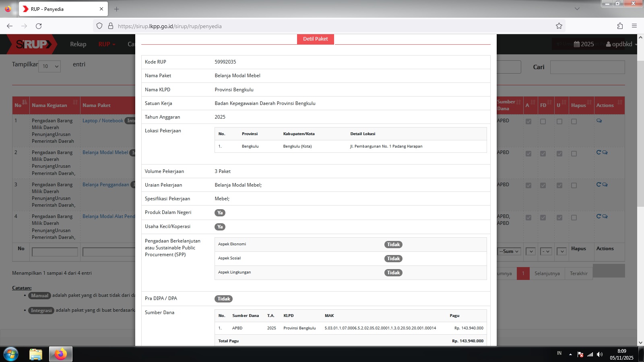Viewport: 644px width, 362px height.
Task: Expand the Sumber Dana filter dropdown
Action: (x=509, y=251)
